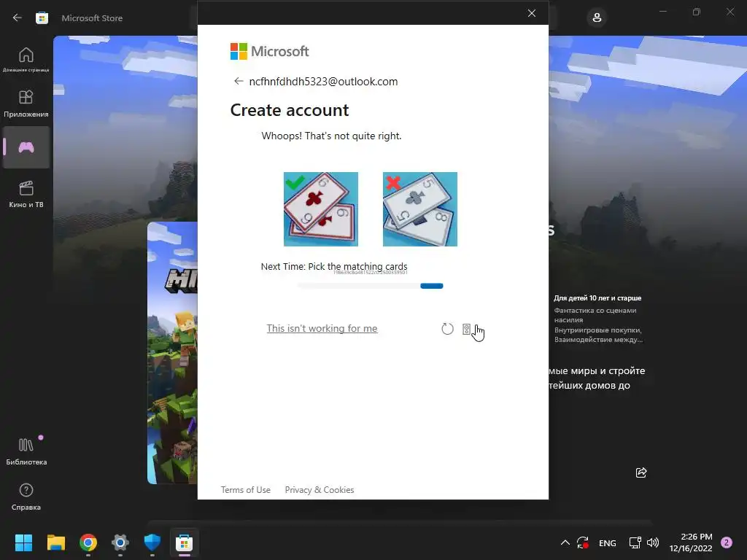Open the Windows Start menu

pyautogui.click(x=23, y=542)
